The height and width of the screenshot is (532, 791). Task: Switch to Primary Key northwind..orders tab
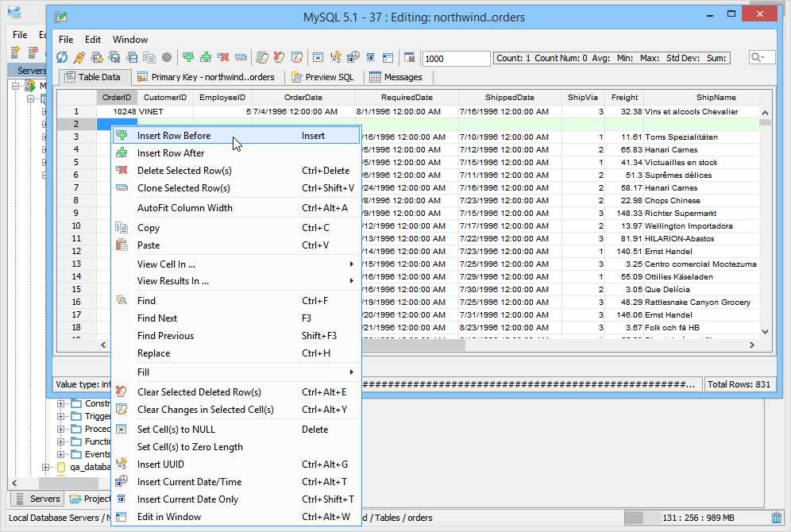coord(207,77)
